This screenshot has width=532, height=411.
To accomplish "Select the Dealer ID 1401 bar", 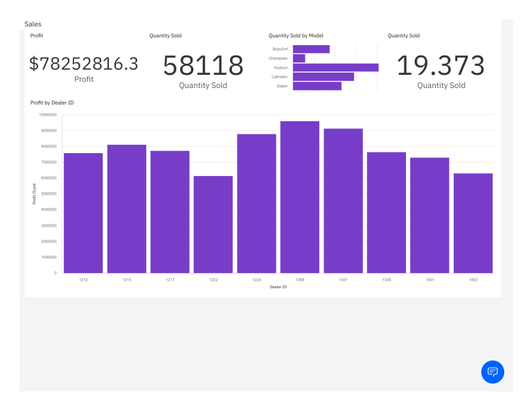I will click(429, 215).
